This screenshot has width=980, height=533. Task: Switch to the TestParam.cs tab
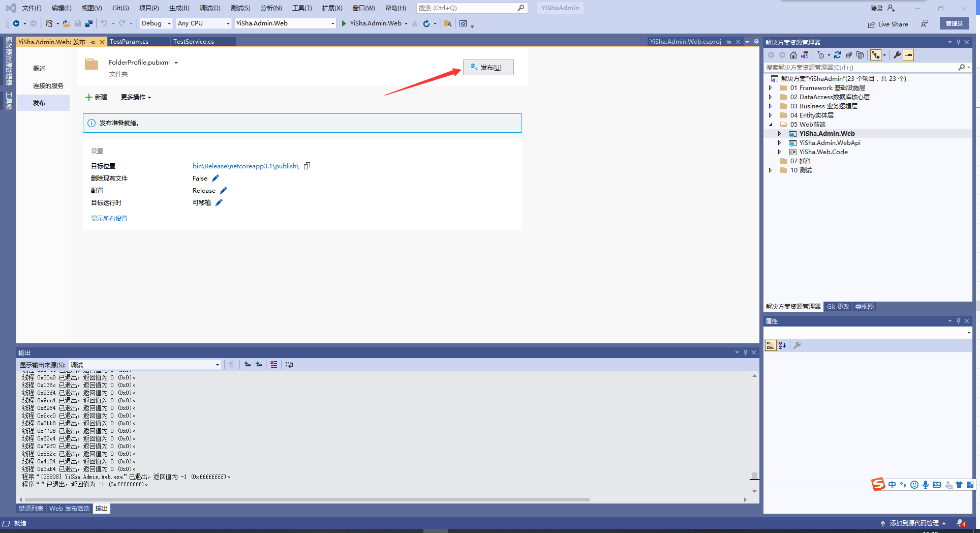pos(129,42)
